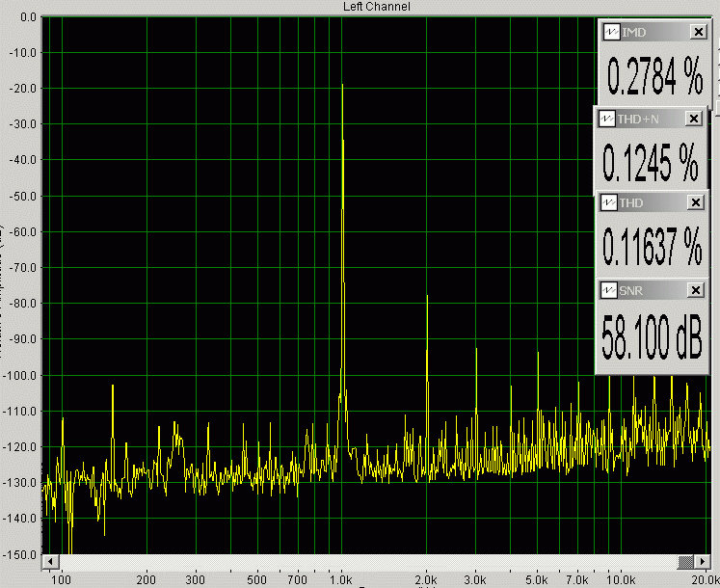Click the 10.0k frequency axis label
Viewport: 720px width, 588px height.
tap(622, 579)
